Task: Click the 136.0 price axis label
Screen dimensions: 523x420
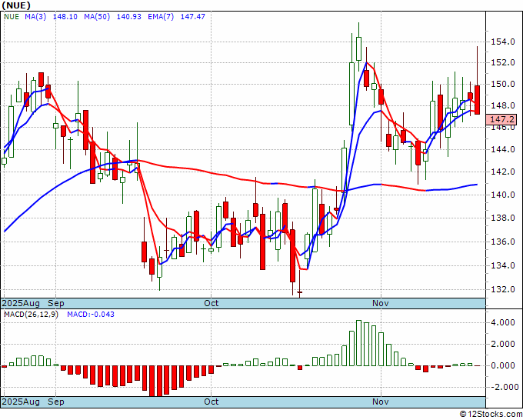Action: (503, 242)
